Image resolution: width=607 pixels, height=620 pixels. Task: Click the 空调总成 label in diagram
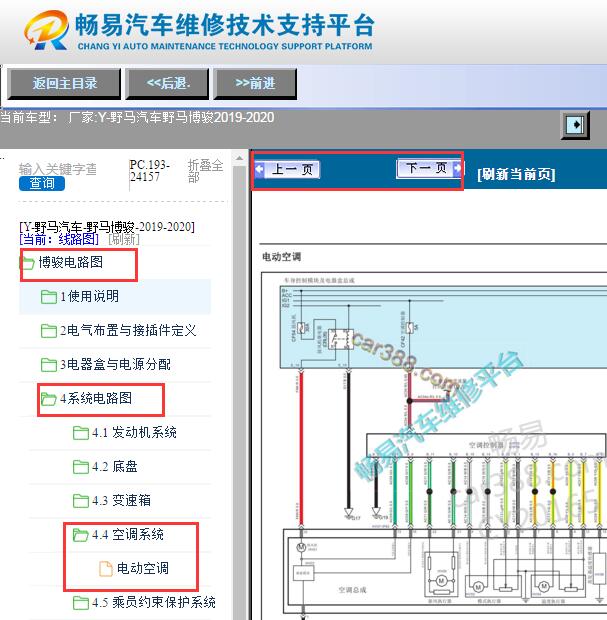352,590
